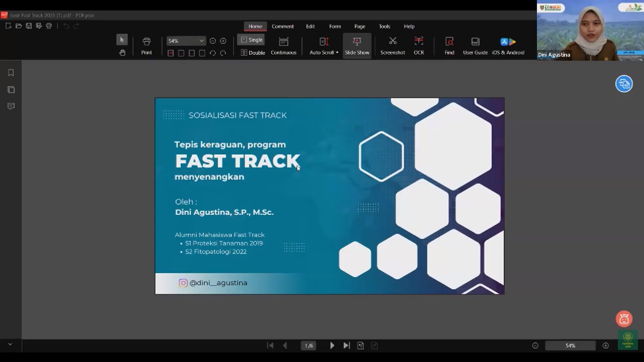The width and height of the screenshot is (644, 362).
Task: Switch to the Tools tab
Action: click(x=384, y=26)
